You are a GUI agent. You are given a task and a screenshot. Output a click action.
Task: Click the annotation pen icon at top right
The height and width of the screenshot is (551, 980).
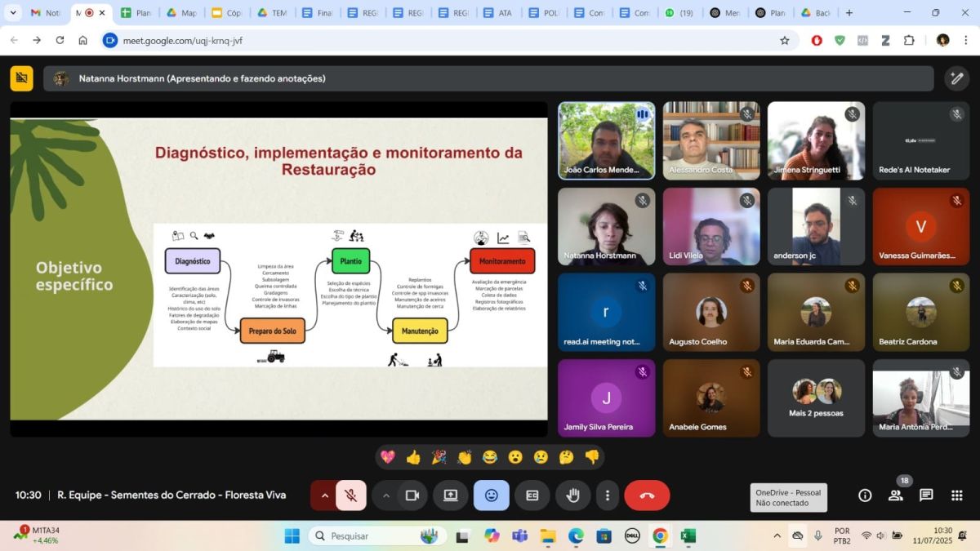956,78
